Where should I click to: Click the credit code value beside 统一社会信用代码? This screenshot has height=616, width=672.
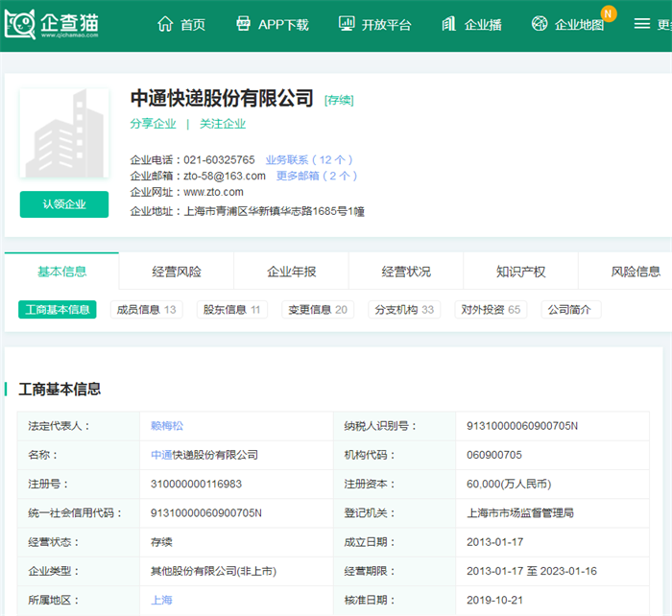coord(206,512)
